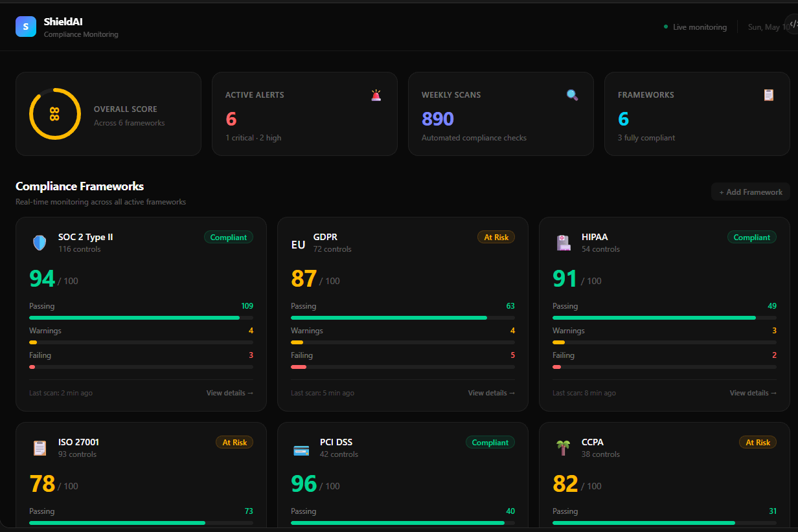The height and width of the screenshot is (532, 798).
Task: Click the Compliance Monitoring subtitle
Action: [81, 34]
